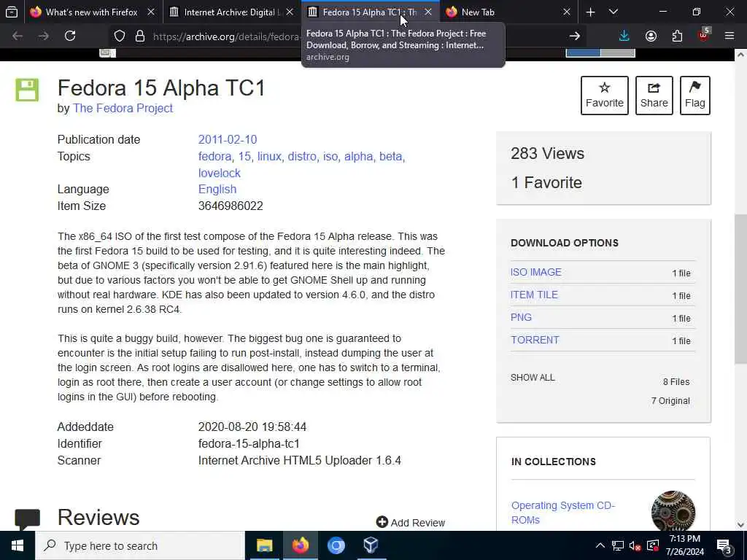Open the taskbar clock and date
The image size is (747, 560).
[684, 545]
